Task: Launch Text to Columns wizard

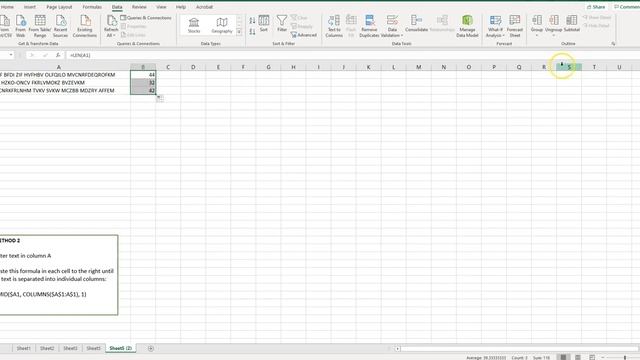Action: pyautogui.click(x=334, y=26)
